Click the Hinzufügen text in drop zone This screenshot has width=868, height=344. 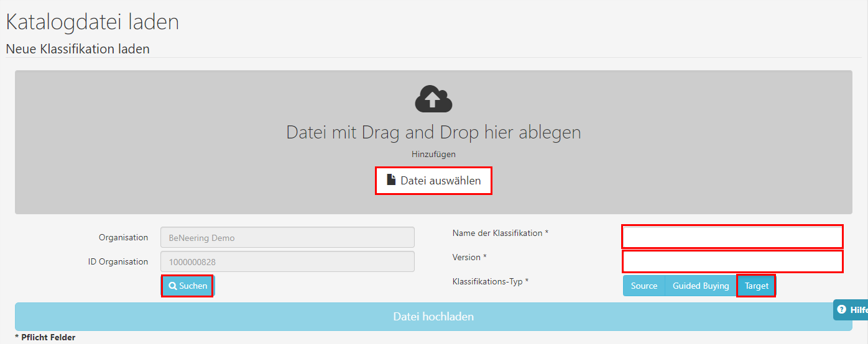point(433,154)
